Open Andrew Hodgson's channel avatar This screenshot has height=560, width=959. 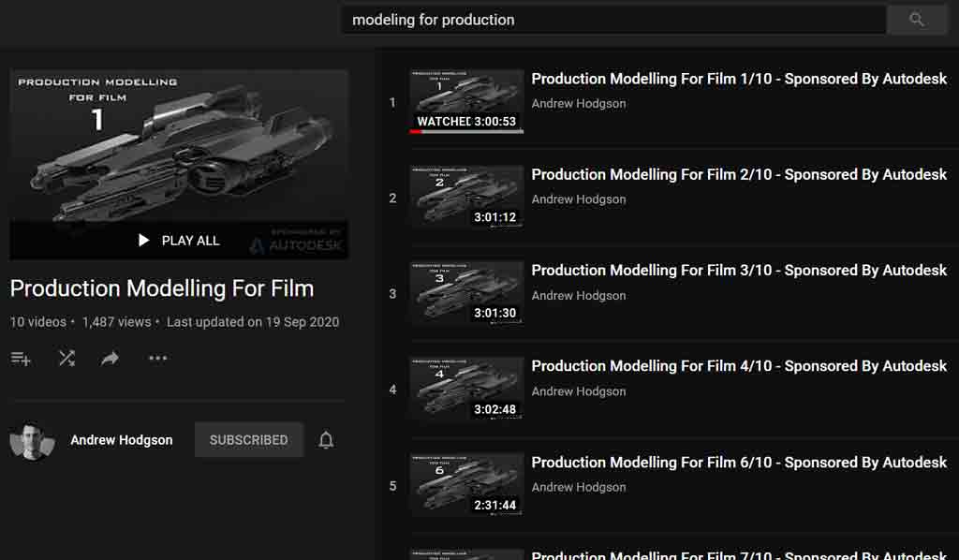pos(32,440)
